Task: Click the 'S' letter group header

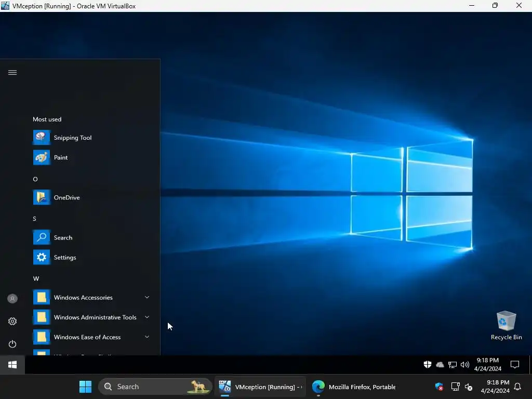Action: (x=35, y=219)
